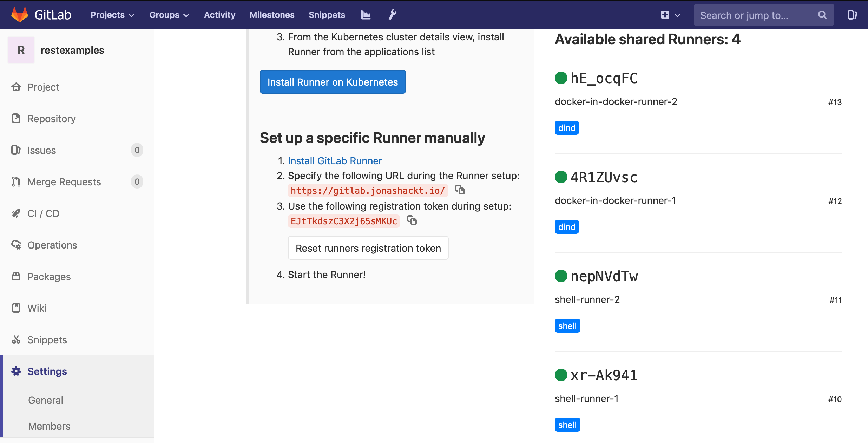Open the admin area wrench icon

[393, 15]
